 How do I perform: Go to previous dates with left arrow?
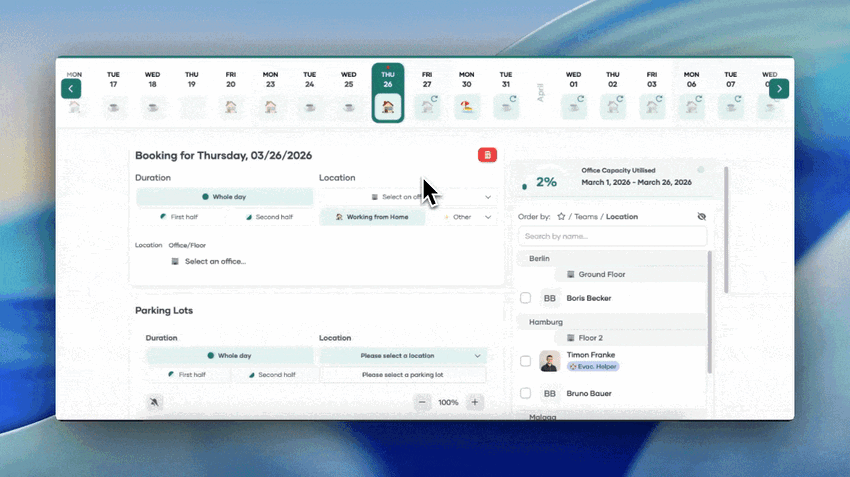tap(71, 89)
